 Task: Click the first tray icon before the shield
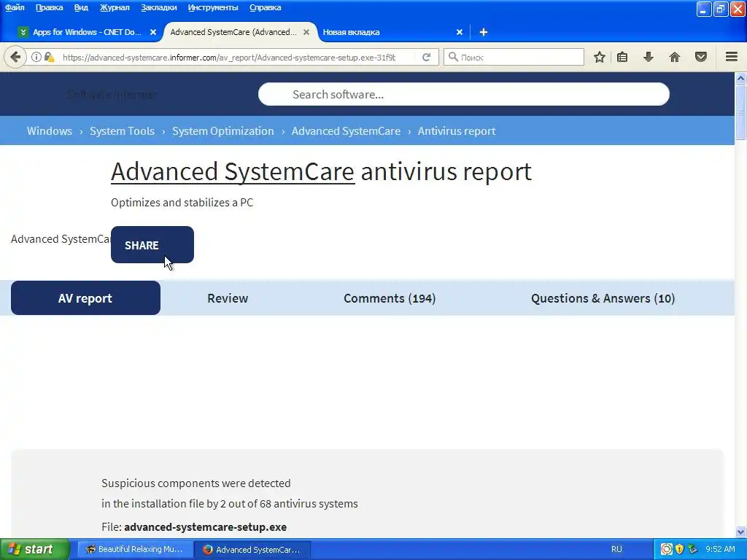point(666,549)
